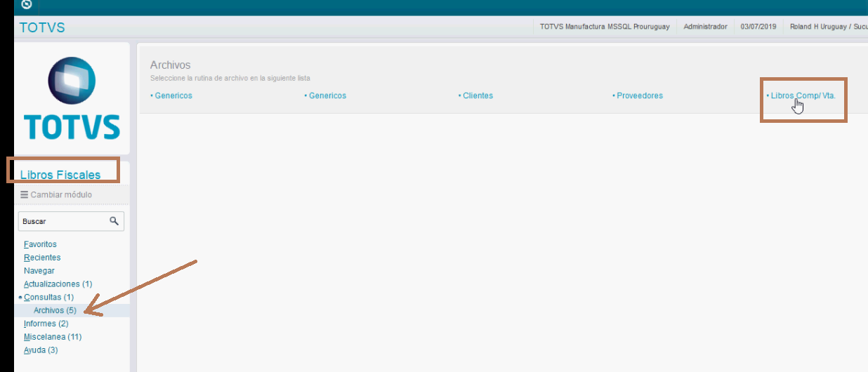
Task: Click the Archivos heading text
Action: [x=171, y=65]
